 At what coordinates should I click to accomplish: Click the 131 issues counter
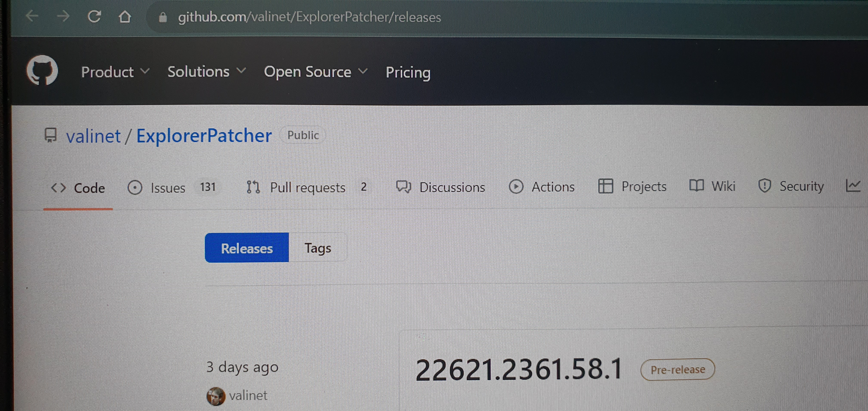click(208, 187)
